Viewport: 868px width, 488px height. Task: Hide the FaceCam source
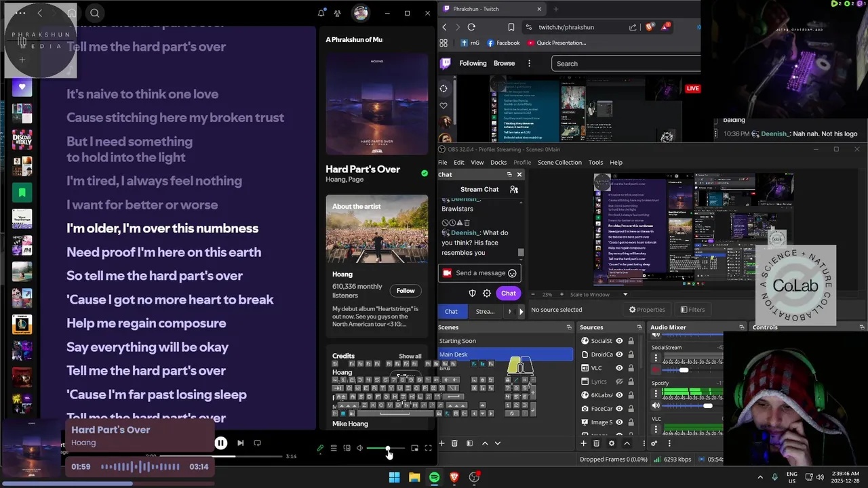click(x=619, y=409)
